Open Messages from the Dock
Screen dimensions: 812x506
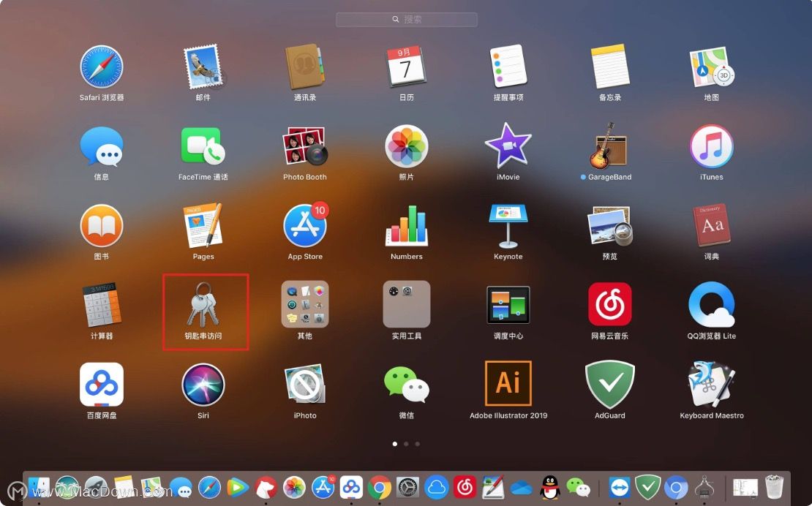(x=181, y=488)
